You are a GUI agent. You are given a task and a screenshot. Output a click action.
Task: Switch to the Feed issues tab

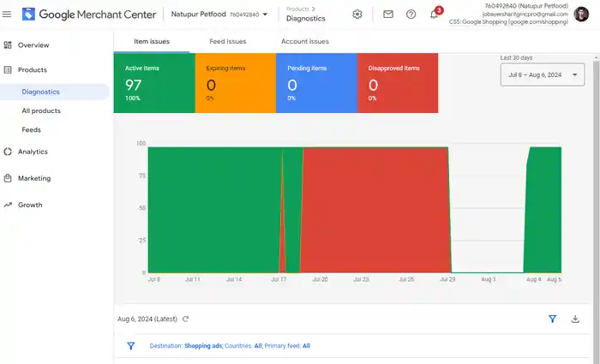click(x=228, y=41)
